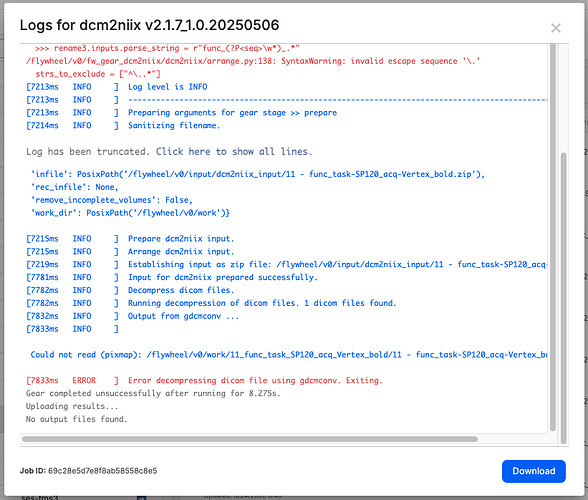Select the 'strs_to_exclude' red warning line
Viewport: 588px width, 500px height.
point(98,74)
